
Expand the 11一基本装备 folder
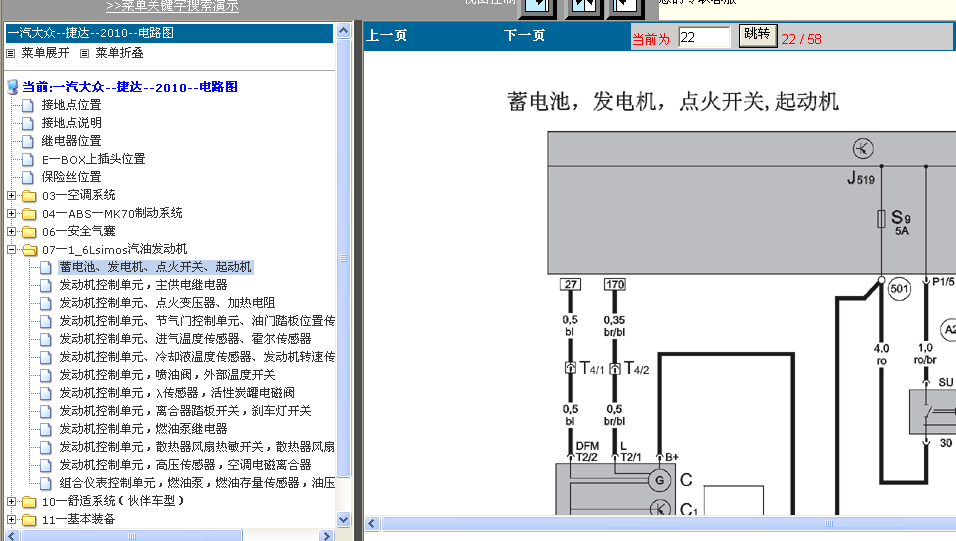tap(12, 520)
